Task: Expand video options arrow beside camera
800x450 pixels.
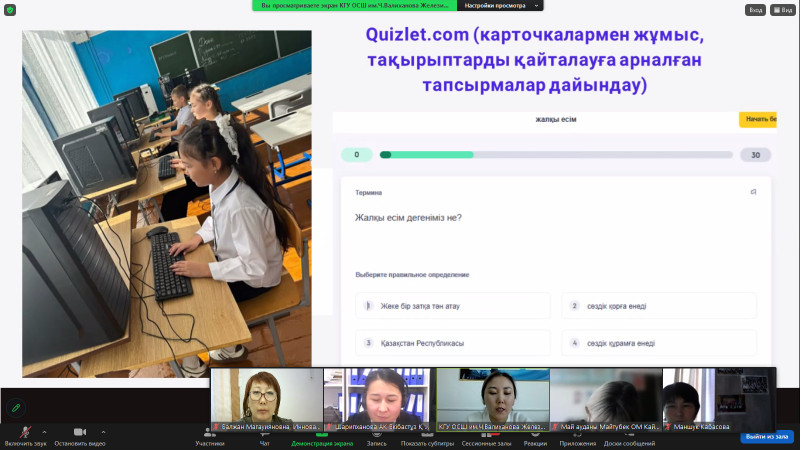Action: [103, 432]
